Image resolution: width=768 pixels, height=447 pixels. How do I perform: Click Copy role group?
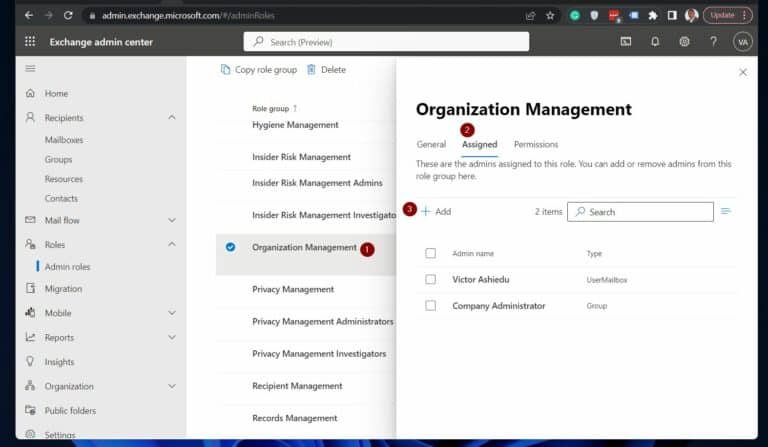coord(259,70)
